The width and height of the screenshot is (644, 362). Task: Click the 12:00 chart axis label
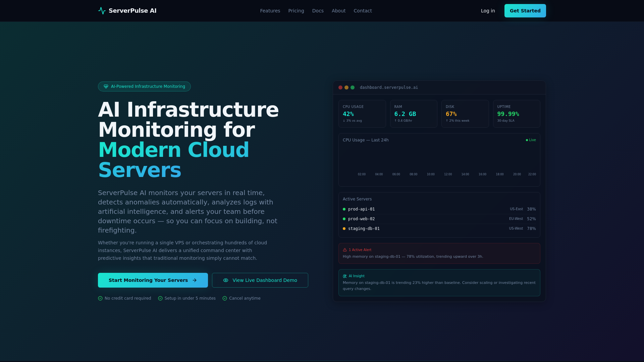click(448, 174)
